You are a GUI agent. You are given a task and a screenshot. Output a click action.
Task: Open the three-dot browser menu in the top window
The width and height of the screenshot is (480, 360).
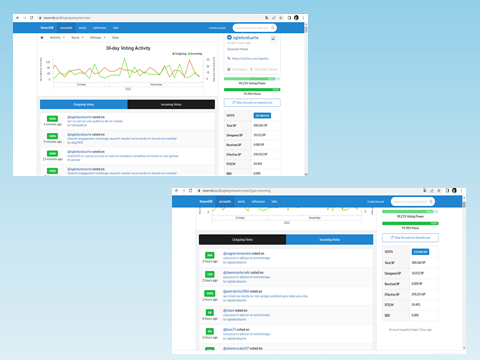click(303, 18)
